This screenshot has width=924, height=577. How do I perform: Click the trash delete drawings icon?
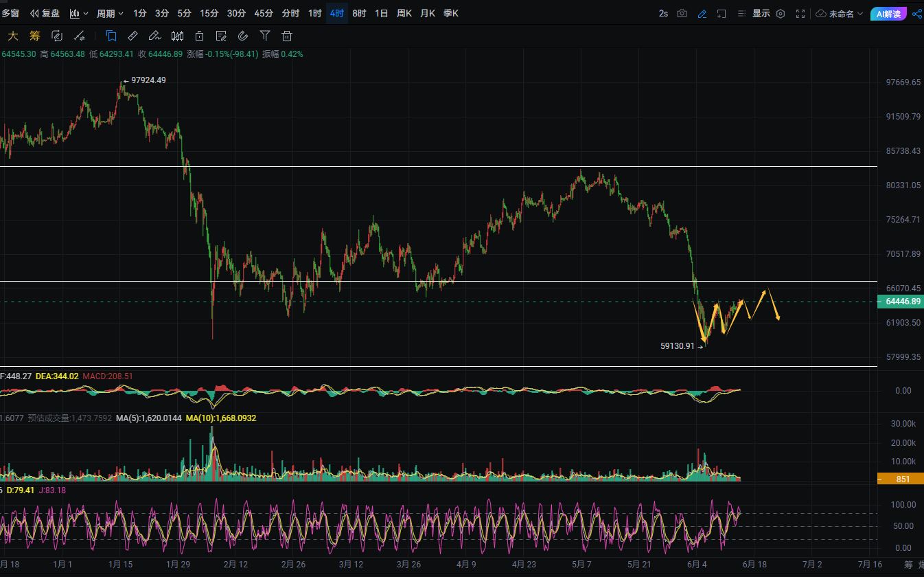click(287, 36)
